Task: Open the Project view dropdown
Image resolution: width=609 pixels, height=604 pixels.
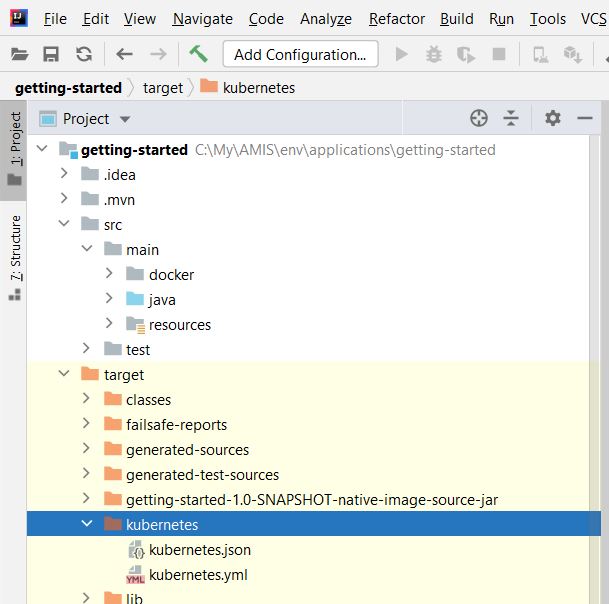Action: [124, 119]
